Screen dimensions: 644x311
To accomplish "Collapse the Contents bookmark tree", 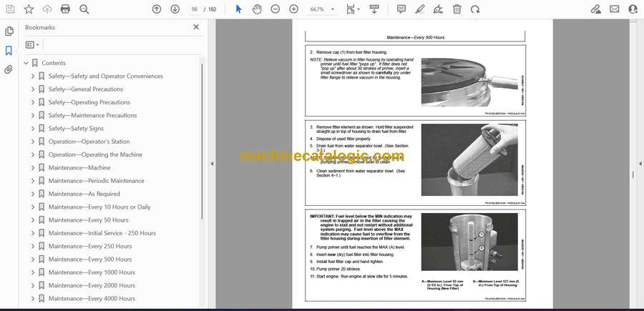I will (26, 63).
